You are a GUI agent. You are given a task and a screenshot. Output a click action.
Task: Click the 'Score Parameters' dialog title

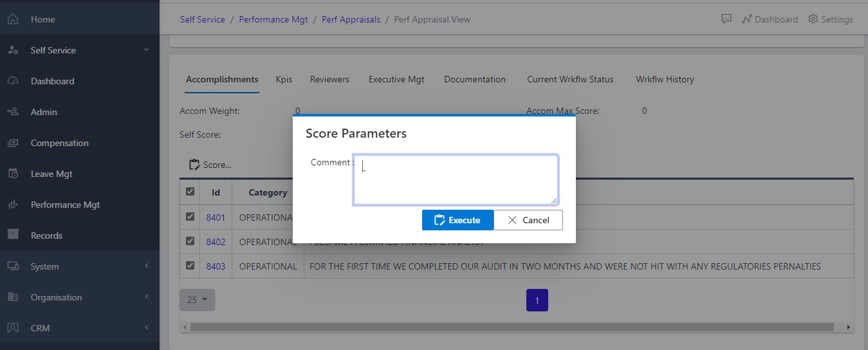tap(356, 133)
